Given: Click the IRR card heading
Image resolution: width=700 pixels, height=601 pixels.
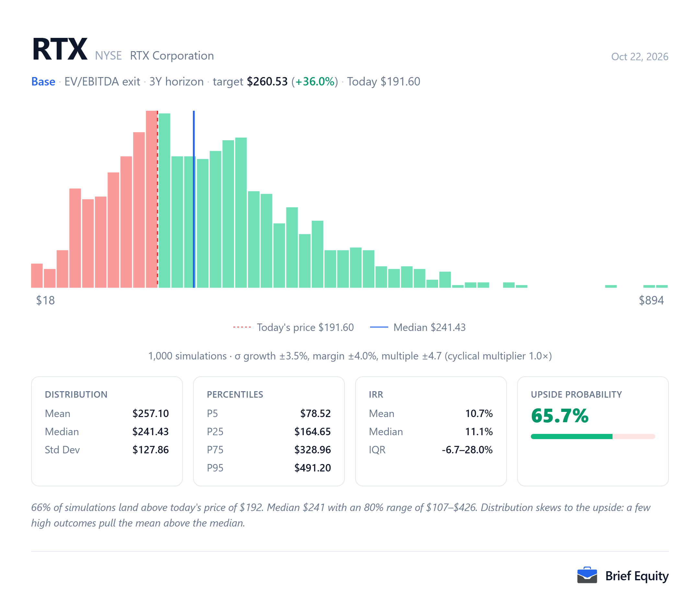Looking at the screenshot, I should 376,394.
